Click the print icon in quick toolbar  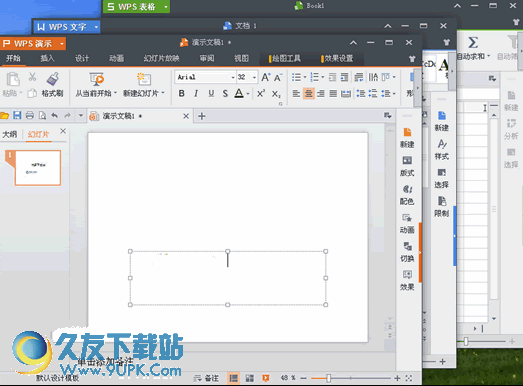click(30, 115)
